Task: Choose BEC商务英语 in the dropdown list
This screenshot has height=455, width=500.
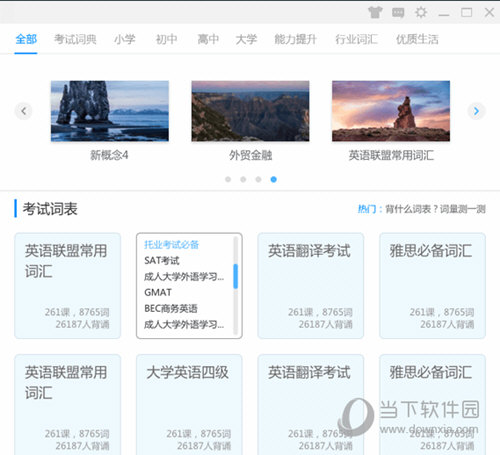Action: [x=171, y=308]
